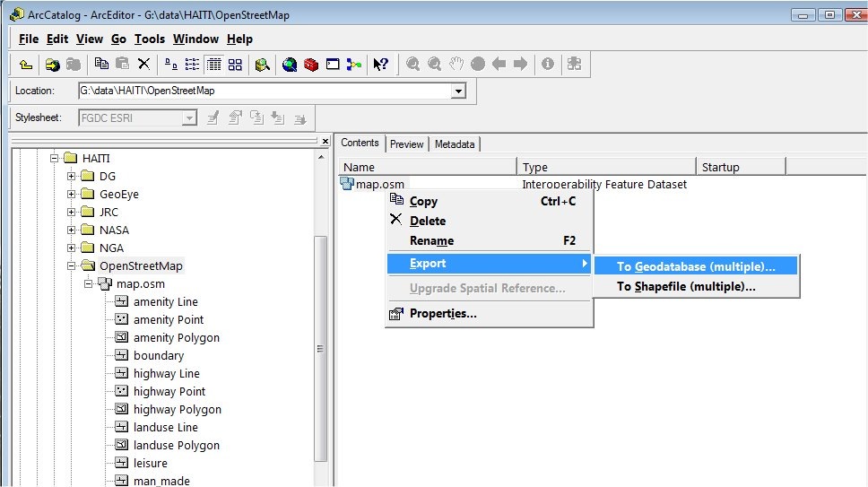Switch to the Preview tab
The height and width of the screenshot is (487, 868).
406,143
